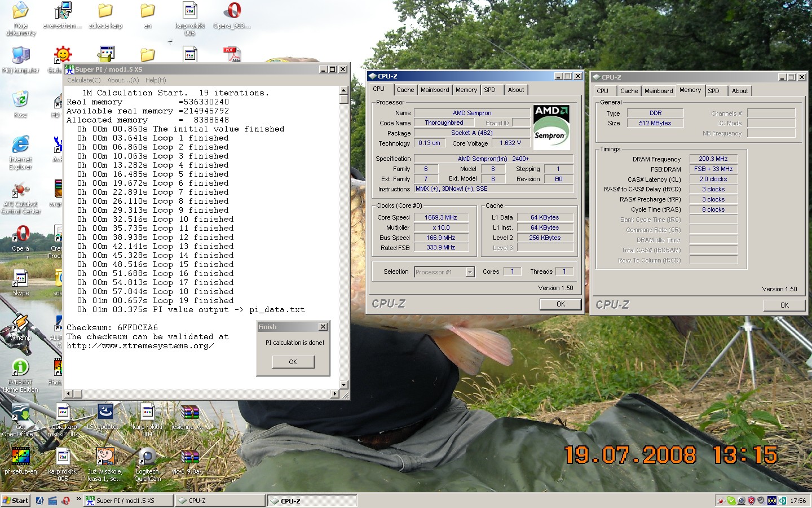Open the Moje dokumenty desktop folder
The image size is (812, 508).
coord(21,19)
